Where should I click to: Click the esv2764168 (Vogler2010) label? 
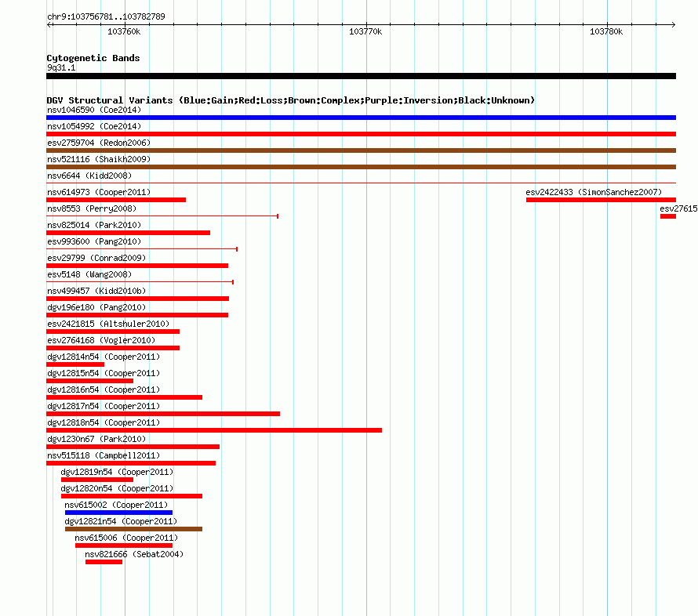(101, 340)
